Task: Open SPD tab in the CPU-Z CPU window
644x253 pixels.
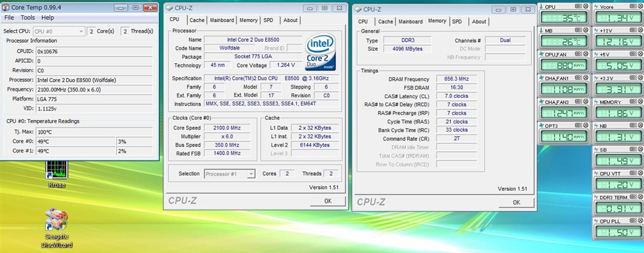Action: tap(268, 20)
